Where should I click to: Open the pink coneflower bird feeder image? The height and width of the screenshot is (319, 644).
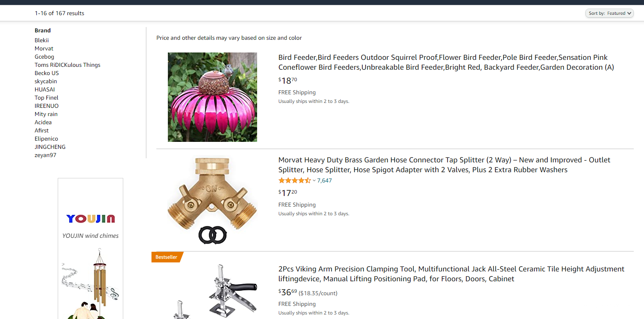(x=212, y=97)
